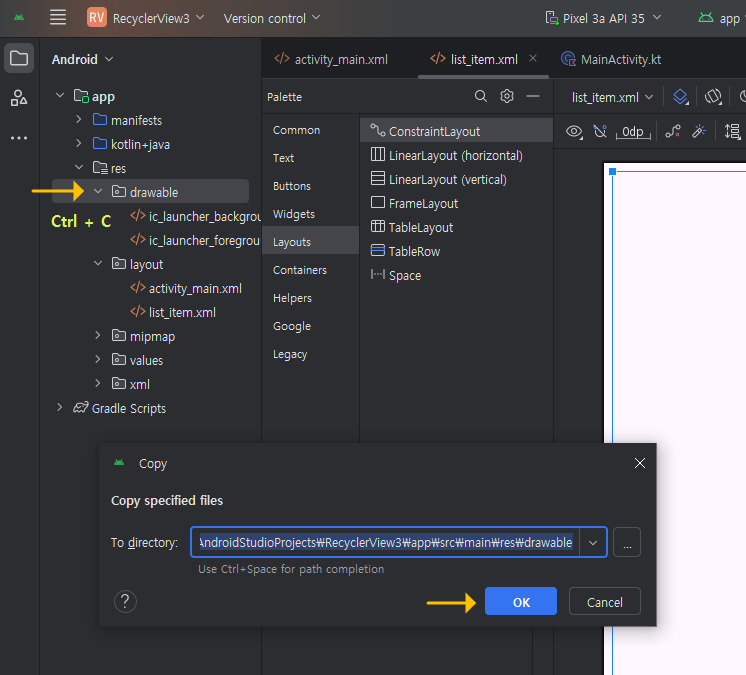Show more tool windows ellipsis
The height and width of the screenshot is (675, 746).
19,138
